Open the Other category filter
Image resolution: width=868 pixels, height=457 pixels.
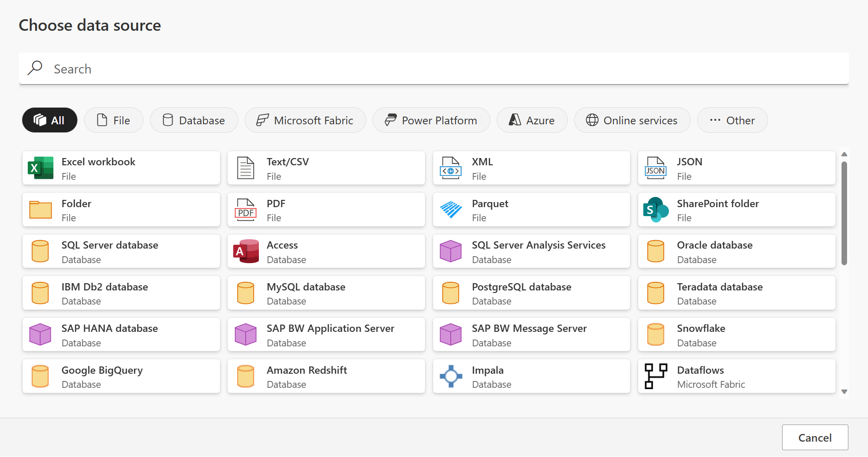click(x=732, y=120)
